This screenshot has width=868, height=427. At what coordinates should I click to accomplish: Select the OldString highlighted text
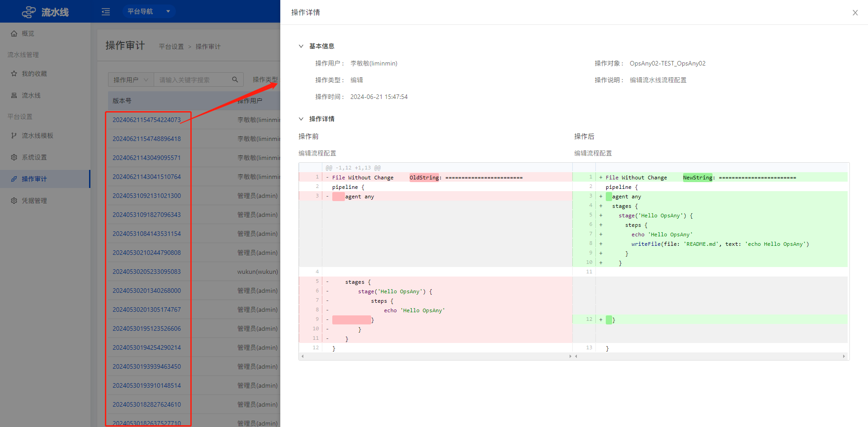click(424, 178)
